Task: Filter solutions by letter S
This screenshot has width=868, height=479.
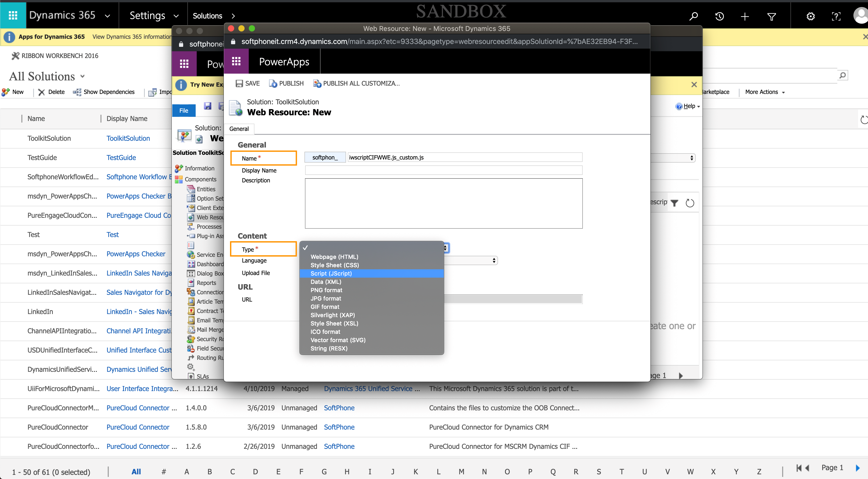Action: (599, 472)
